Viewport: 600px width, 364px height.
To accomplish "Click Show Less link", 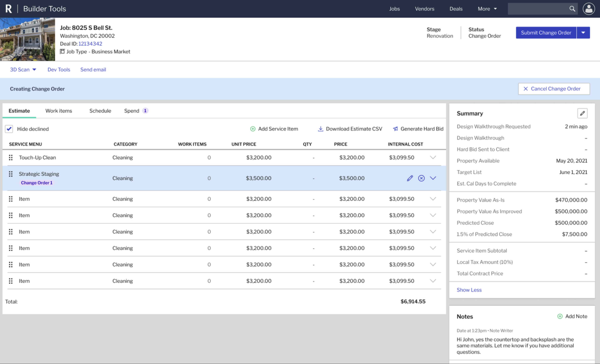I will [x=469, y=290].
